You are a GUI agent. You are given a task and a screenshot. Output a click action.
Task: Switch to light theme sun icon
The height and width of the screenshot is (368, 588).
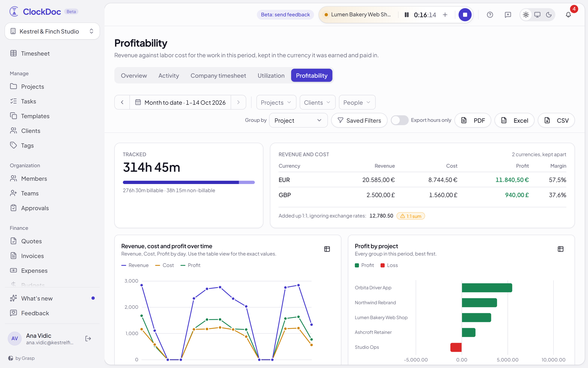(x=526, y=15)
